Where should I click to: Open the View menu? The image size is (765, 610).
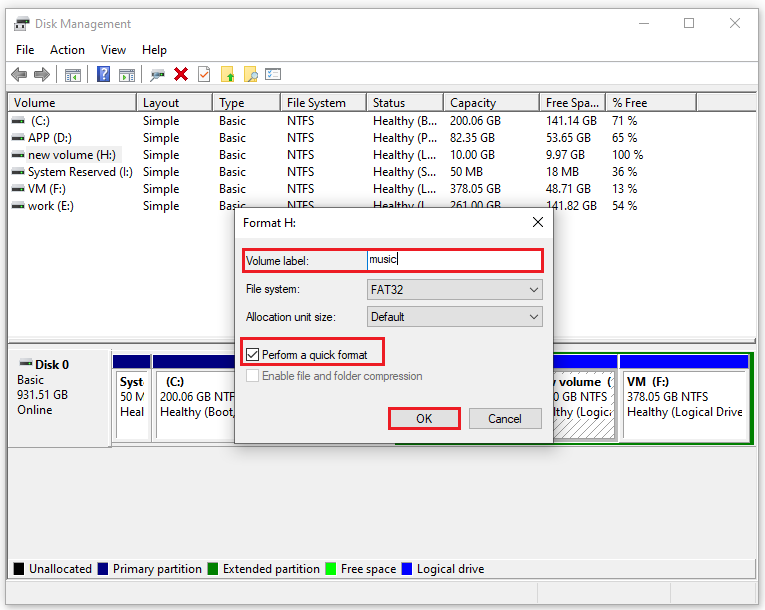tap(113, 50)
